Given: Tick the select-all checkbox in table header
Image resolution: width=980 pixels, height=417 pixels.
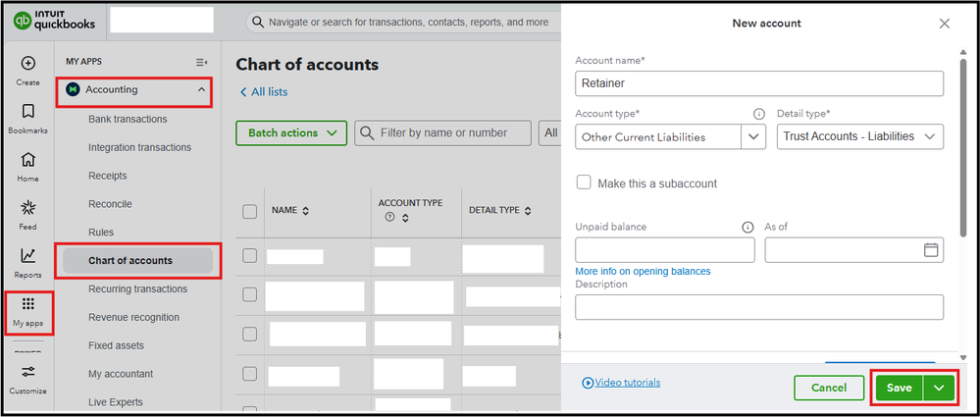Looking at the screenshot, I should tap(249, 211).
